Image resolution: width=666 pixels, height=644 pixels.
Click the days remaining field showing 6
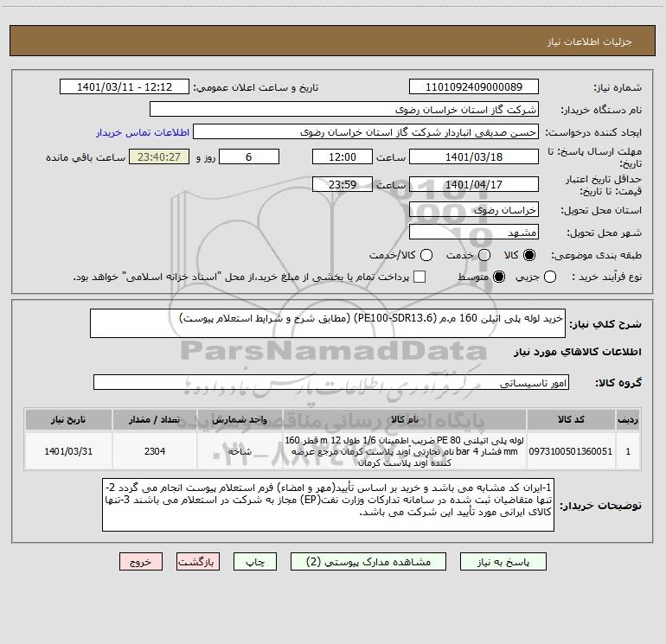point(249,156)
